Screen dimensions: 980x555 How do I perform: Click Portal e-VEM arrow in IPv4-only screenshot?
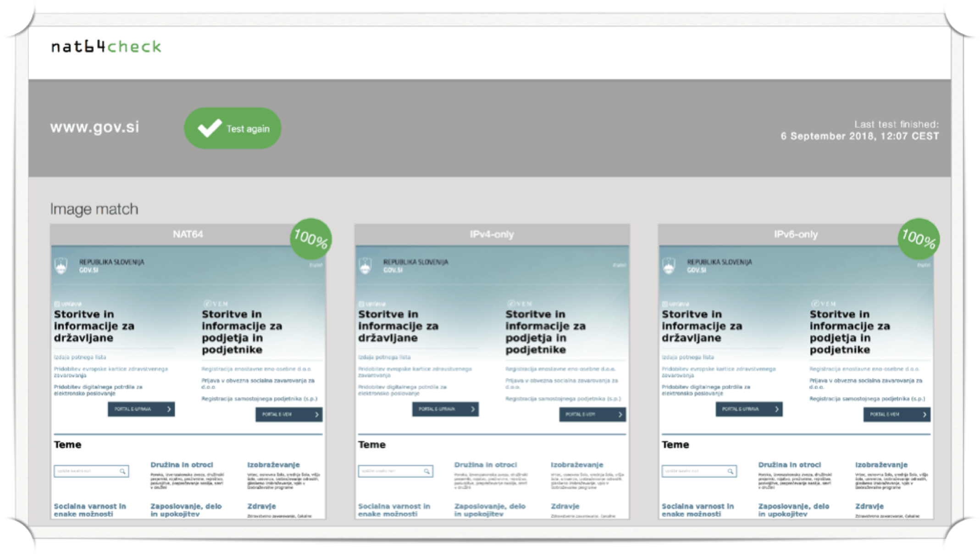tap(620, 415)
